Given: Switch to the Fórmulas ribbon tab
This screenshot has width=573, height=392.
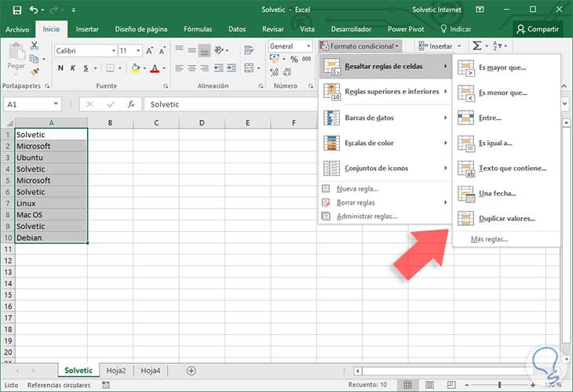Looking at the screenshot, I should tap(198, 29).
